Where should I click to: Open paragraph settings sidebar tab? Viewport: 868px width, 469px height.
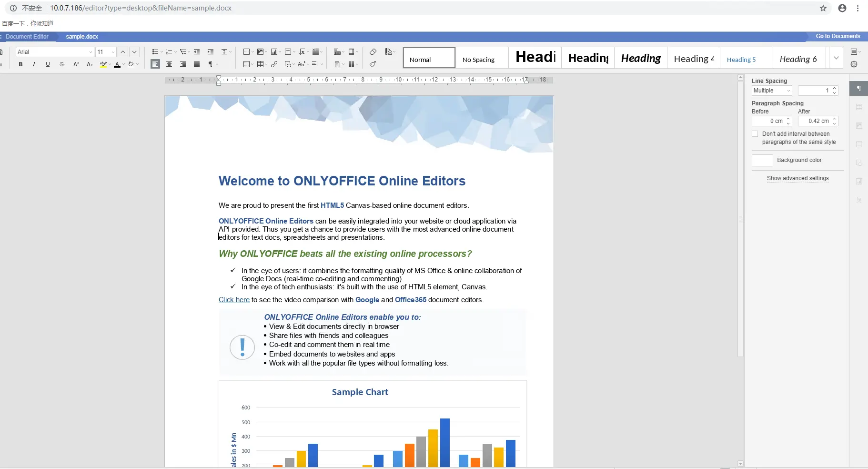[859, 89]
